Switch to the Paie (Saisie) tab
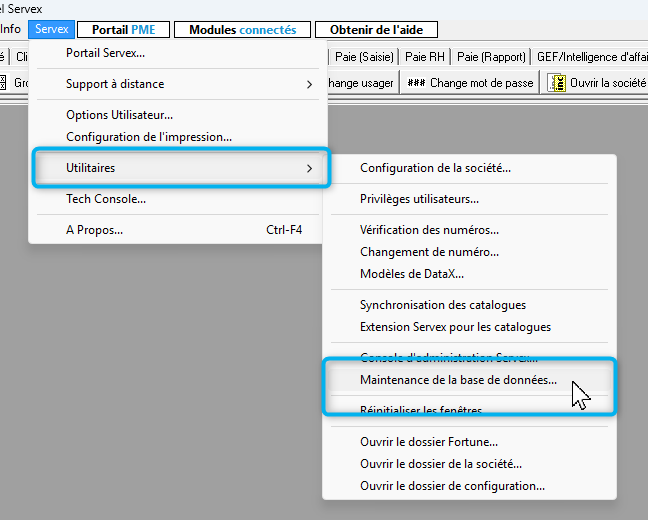 pyautogui.click(x=364, y=57)
